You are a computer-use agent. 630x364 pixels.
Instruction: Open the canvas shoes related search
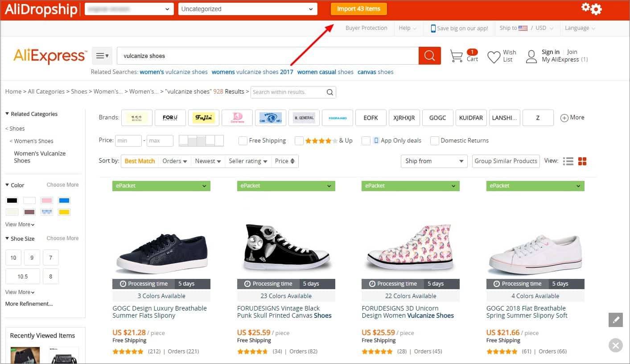375,72
